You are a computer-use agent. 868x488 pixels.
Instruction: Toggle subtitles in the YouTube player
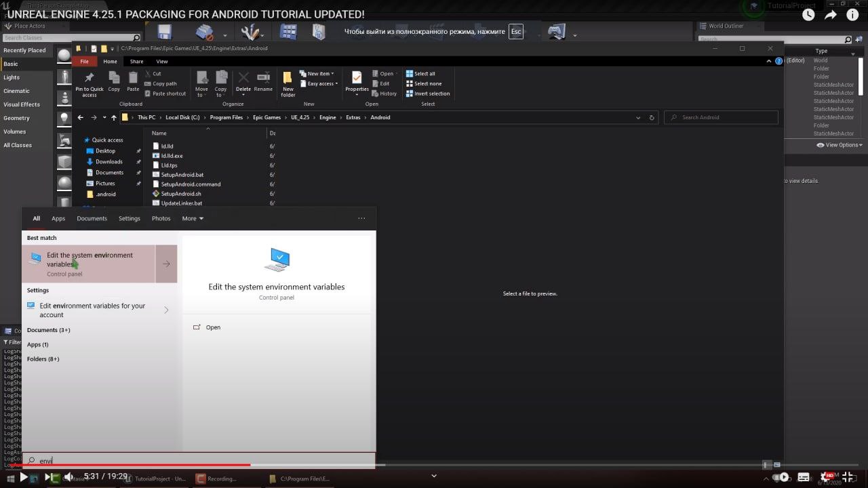pos(804,477)
